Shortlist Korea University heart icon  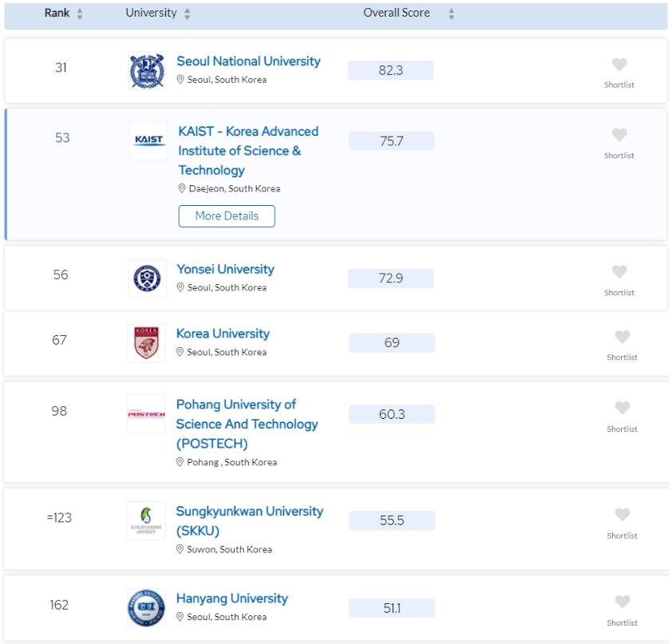coord(623,337)
